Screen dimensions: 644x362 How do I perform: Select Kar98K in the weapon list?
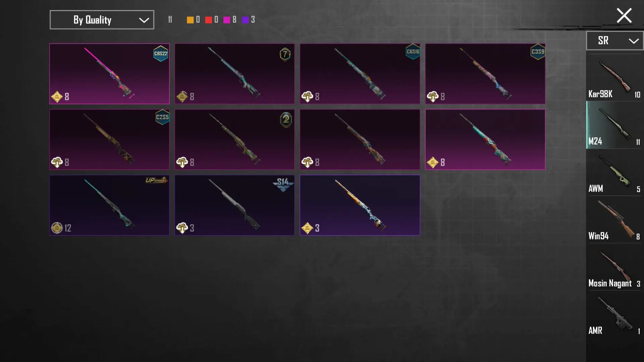pos(614,78)
